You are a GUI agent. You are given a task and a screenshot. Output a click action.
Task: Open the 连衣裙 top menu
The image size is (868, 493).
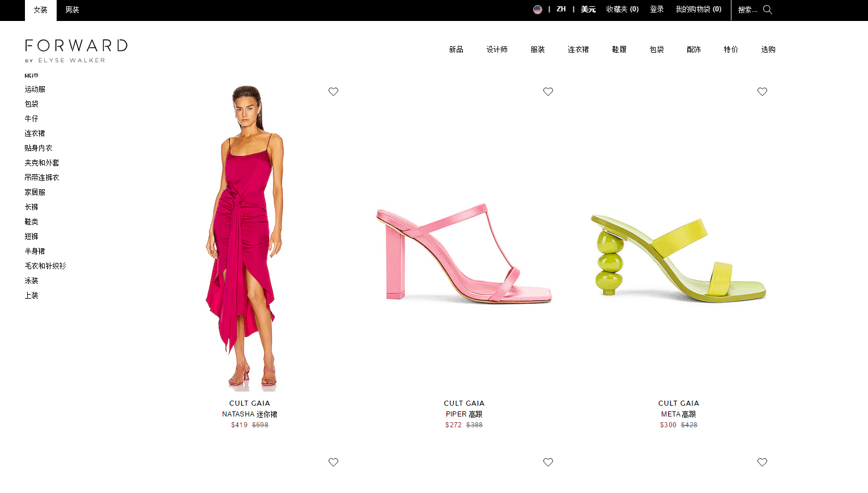[x=578, y=50]
